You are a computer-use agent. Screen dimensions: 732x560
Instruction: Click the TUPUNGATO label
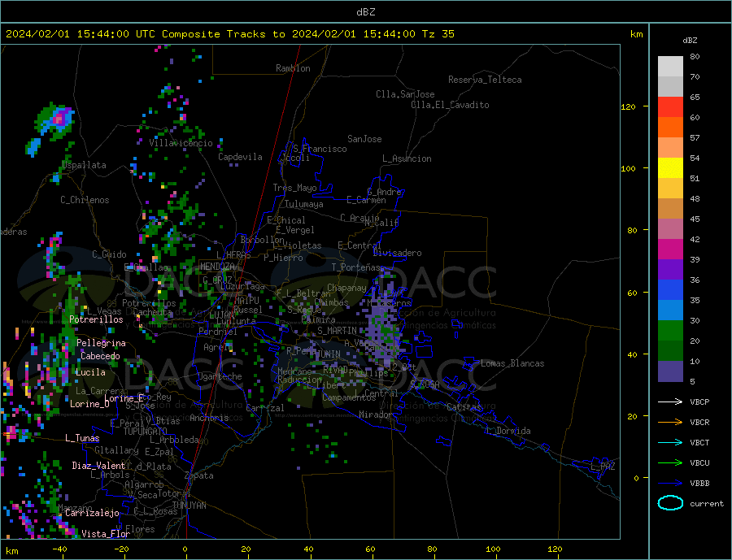145,432
